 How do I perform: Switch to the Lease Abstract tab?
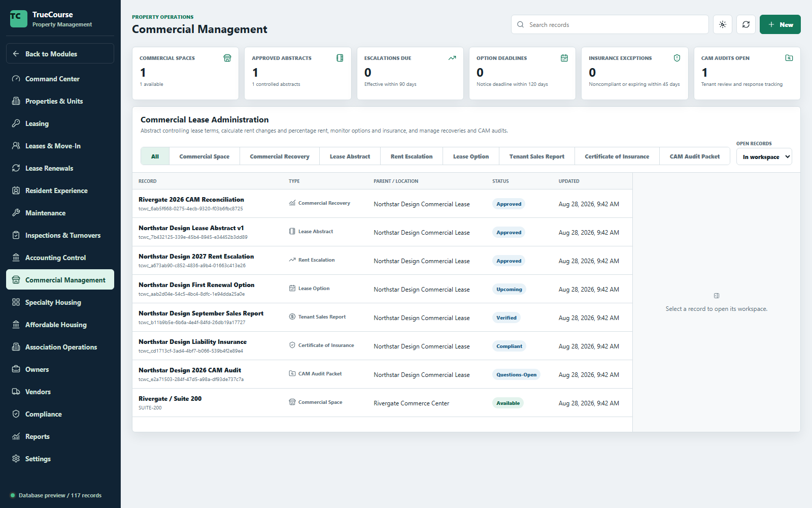(x=350, y=156)
